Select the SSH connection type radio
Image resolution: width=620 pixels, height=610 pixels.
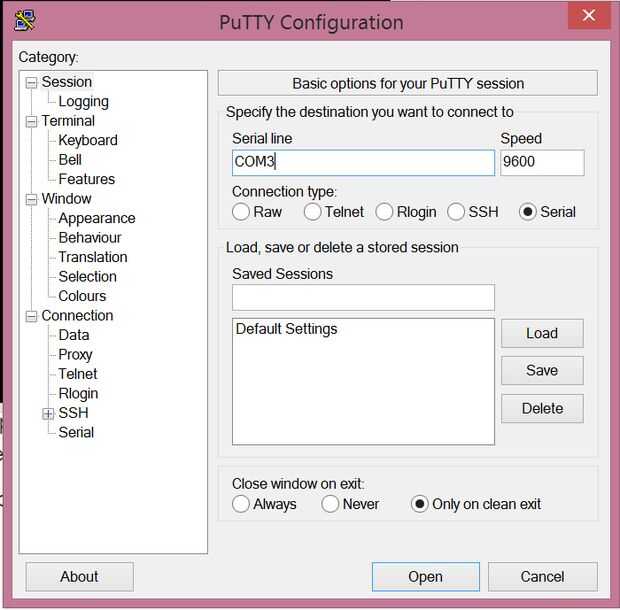pyautogui.click(x=456, y=212)
